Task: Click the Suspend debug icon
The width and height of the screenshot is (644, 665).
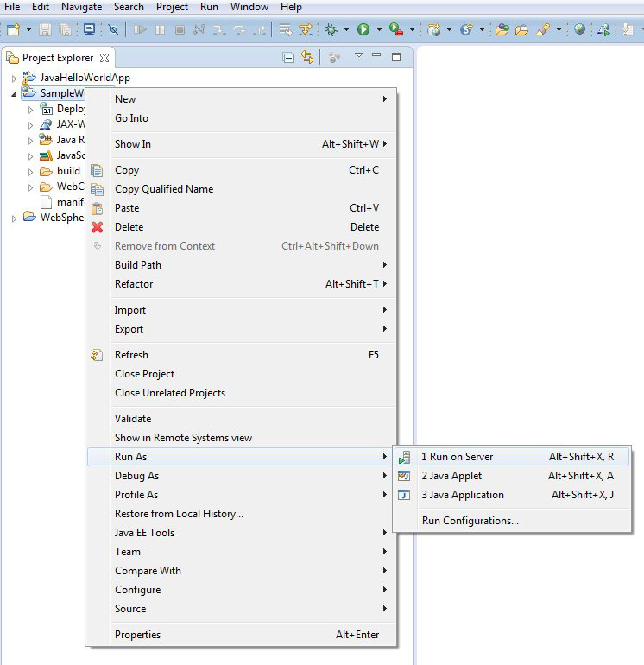Action: pyautogui.click(x=160, y=29)
